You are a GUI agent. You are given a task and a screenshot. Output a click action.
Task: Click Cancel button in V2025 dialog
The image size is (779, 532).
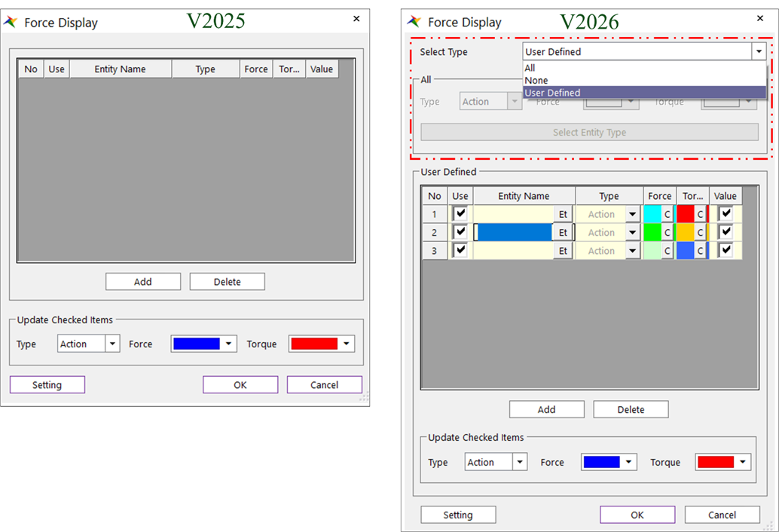click(325, 385)
